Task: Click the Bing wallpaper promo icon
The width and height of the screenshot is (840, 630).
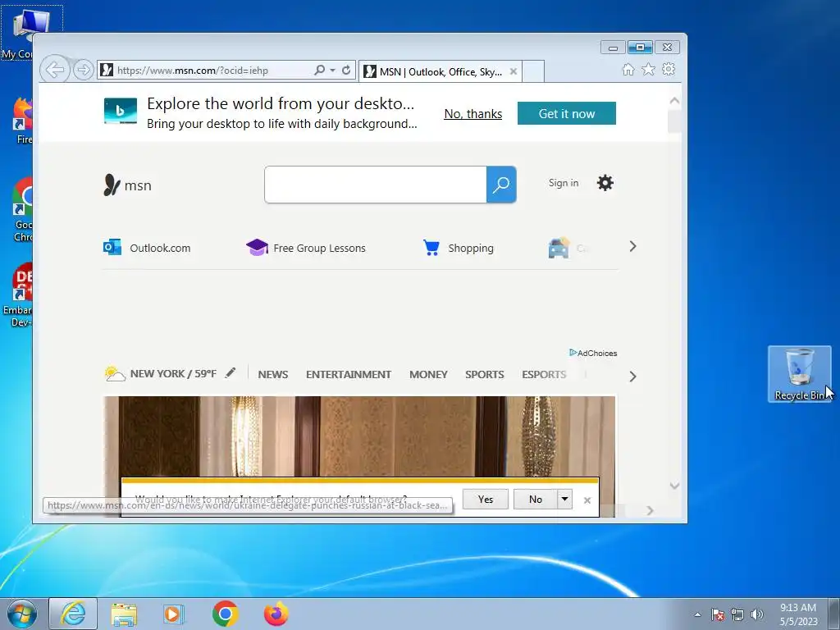Action: tap(120, 111)
